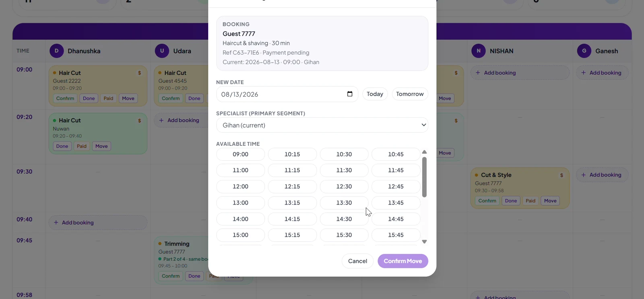Add a booking for Ganesh at 09:00
This screenshot has height=299, width=644.
click(602, 73)
